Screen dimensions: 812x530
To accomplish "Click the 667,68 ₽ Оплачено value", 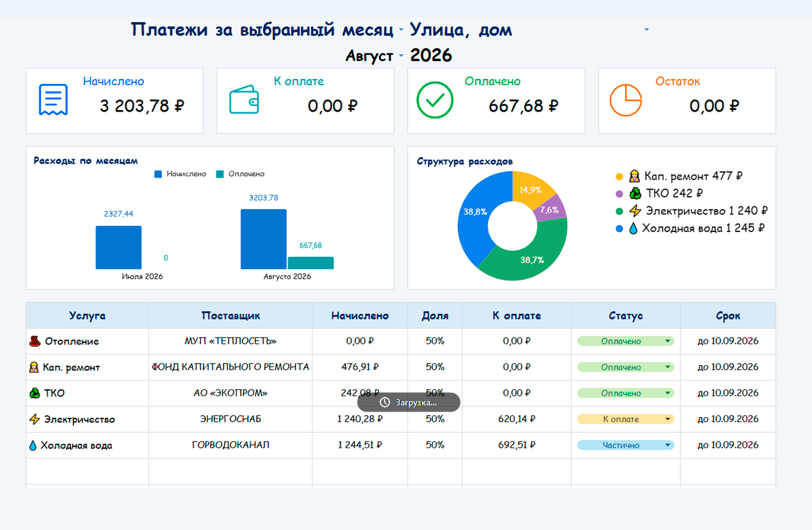I will click(524, 106).
